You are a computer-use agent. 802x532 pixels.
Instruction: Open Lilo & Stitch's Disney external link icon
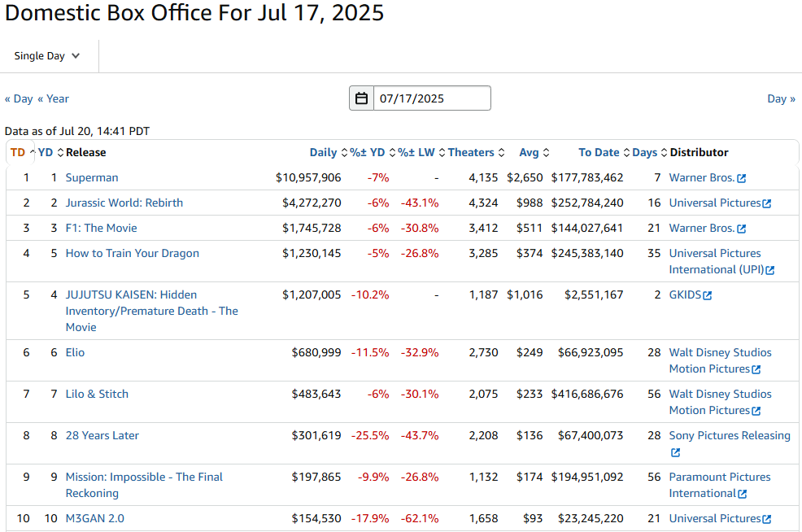pyautogui.click(x=756, y=411)
